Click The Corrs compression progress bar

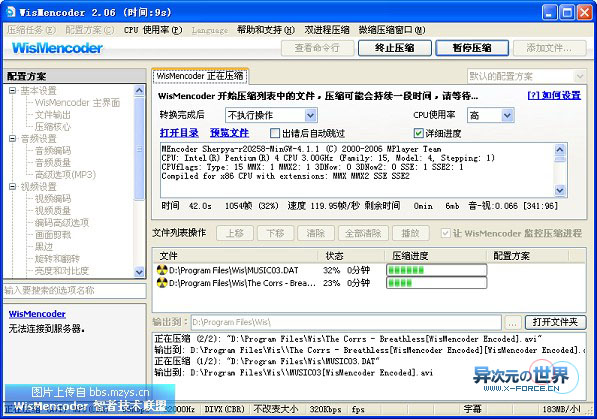(x=436, y=283)
